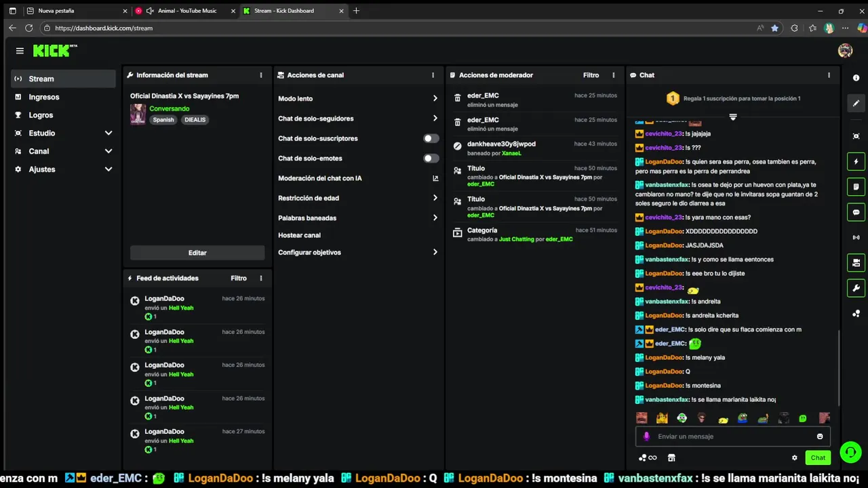Open Filtro in Feed de actividades
This screenshot has width=868, height=488.
239,279
